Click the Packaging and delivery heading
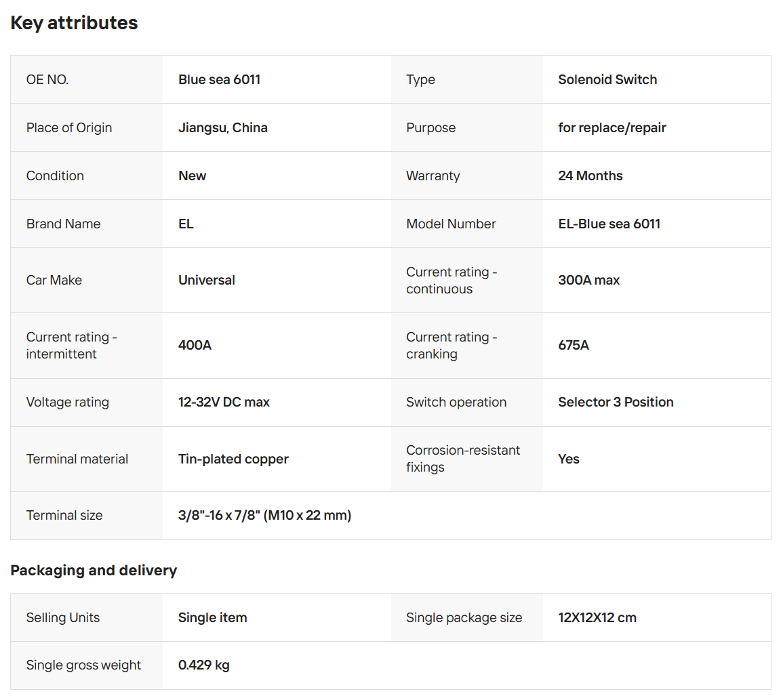The width and height of the screenshot is (781, 700). pos(94,571)
